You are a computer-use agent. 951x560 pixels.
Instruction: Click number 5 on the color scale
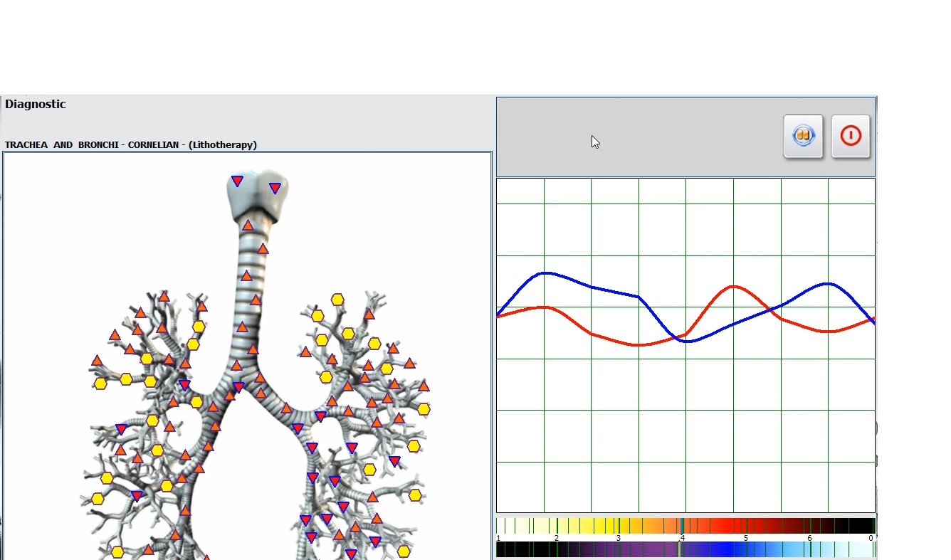746,539
